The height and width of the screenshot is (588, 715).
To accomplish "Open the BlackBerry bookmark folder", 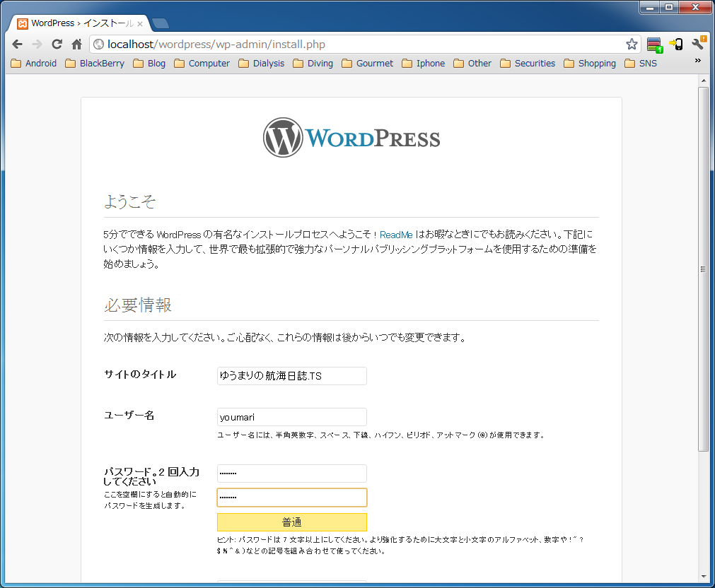I will (95, 64).
